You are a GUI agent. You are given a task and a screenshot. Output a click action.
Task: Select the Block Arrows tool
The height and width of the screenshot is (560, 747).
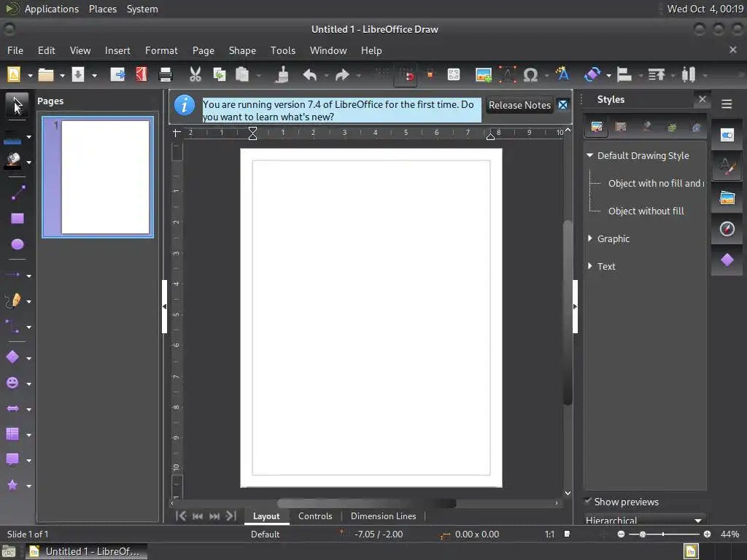pos(13,408)
